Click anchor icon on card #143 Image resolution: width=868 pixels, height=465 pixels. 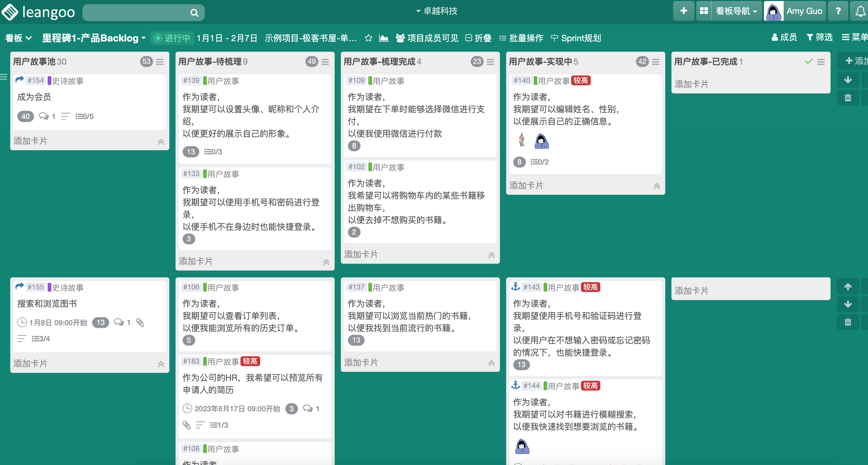(x=516, y=287)
